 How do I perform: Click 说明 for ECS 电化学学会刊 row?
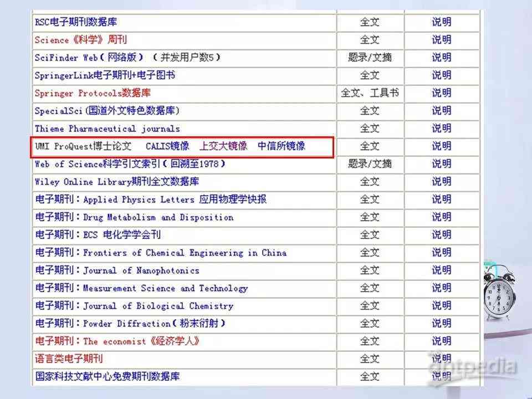click(x=442, y=235)
